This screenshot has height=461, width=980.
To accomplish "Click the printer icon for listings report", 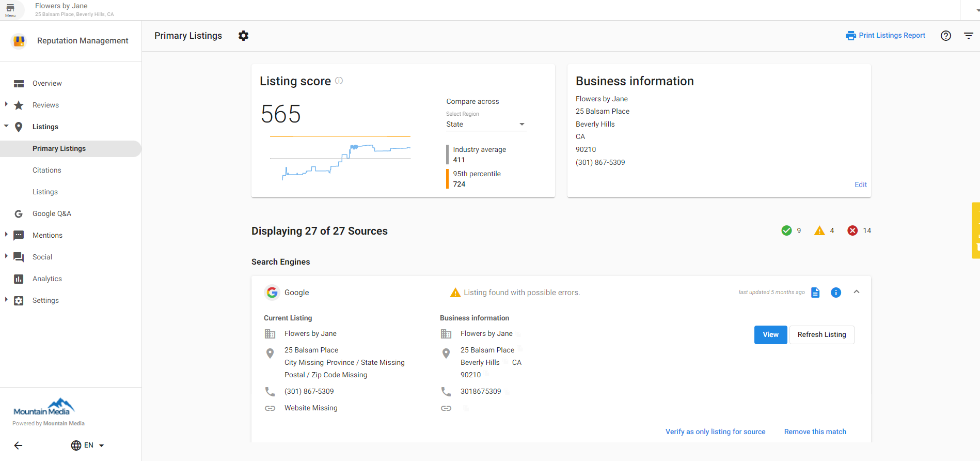I will 850,36.
